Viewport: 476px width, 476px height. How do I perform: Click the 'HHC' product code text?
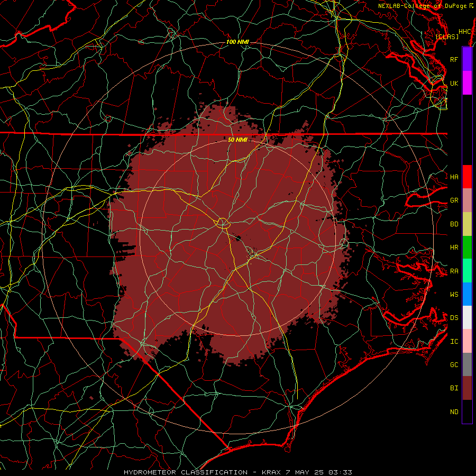(x=465, y=32)
